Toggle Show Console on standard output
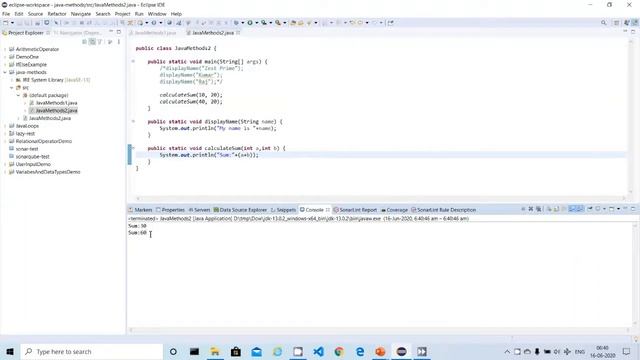This screenshot has width=640, height=360. click(572, 209)
